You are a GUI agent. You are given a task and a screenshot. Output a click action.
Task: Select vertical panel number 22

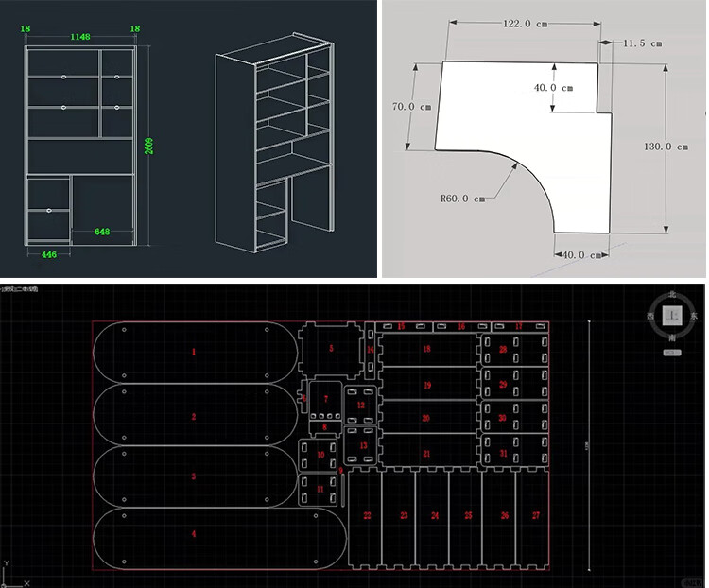click(x=367, y=515)
